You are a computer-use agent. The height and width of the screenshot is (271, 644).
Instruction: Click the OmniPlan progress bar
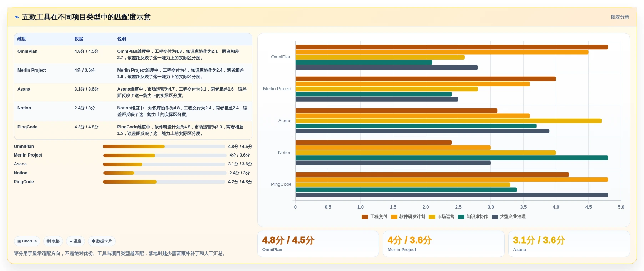tap(164, 147)
